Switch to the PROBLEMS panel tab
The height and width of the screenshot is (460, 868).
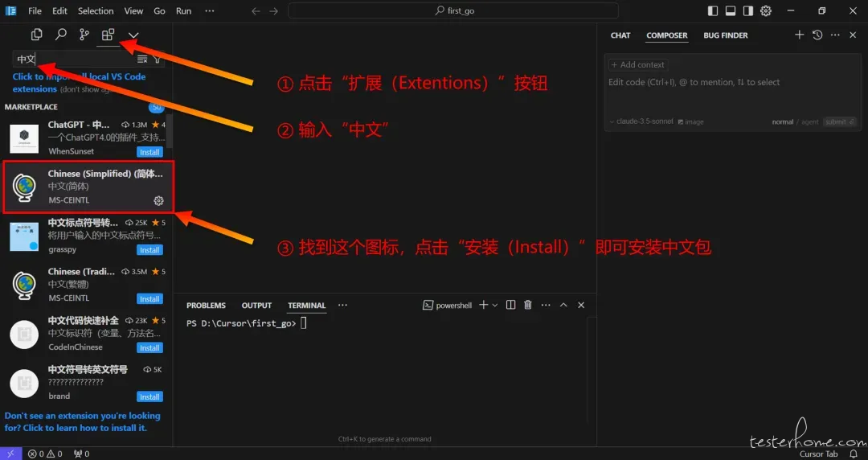(206, 306)
